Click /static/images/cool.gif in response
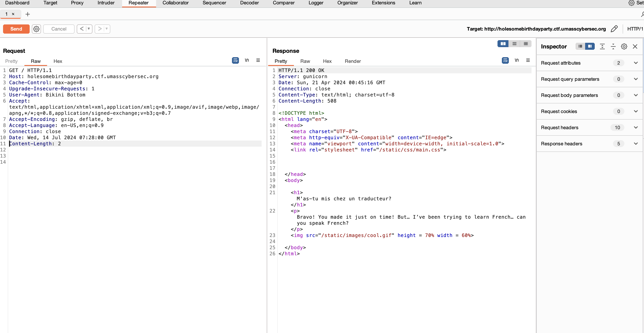644x333 pixels. pos(356,235)
